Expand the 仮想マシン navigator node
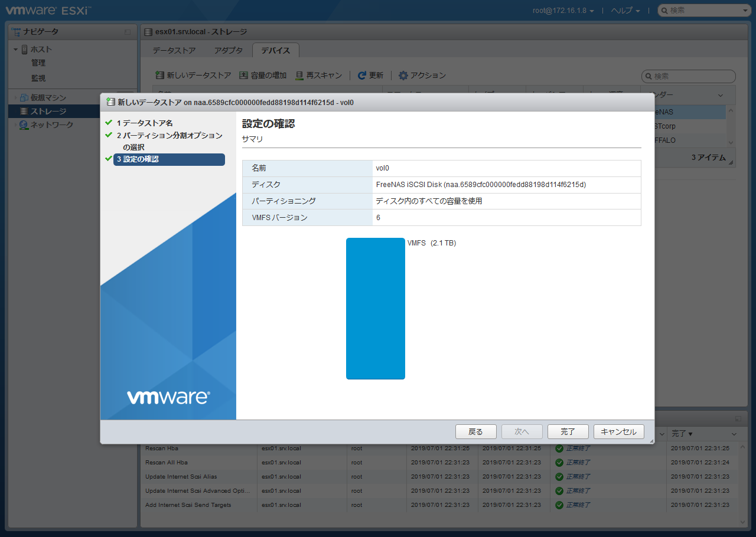Viewport: 756px width, 537px height. [x=15, y=98]
